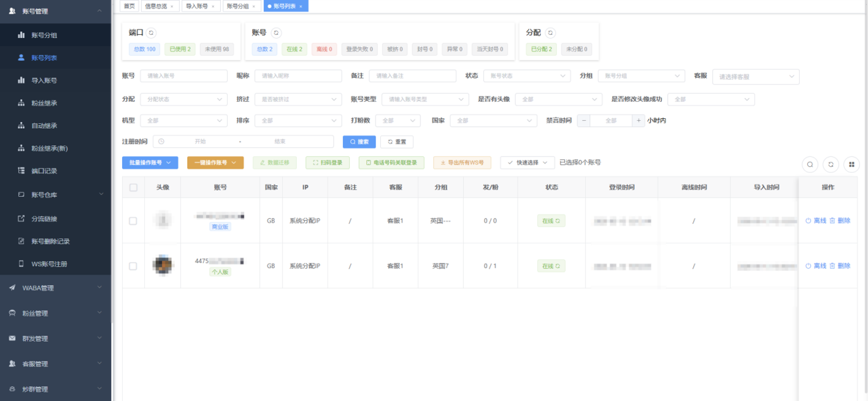
Task: Click the 注册时间 start date field
Action: point(201,142)
